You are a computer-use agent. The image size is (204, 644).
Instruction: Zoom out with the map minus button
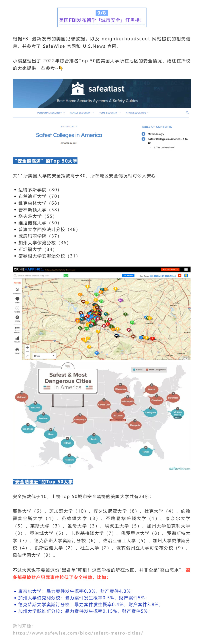[27, 352]
